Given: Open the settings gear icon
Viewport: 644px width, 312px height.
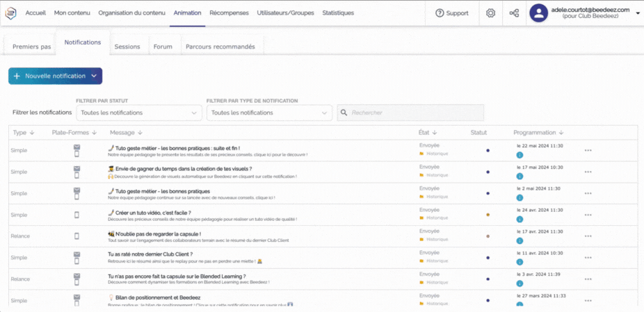Looking at the screenshot, I should (491, 13).
